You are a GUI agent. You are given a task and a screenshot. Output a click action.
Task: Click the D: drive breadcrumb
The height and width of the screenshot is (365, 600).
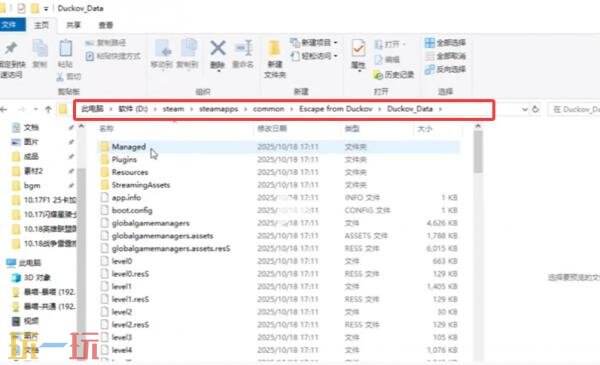point(133,109)
